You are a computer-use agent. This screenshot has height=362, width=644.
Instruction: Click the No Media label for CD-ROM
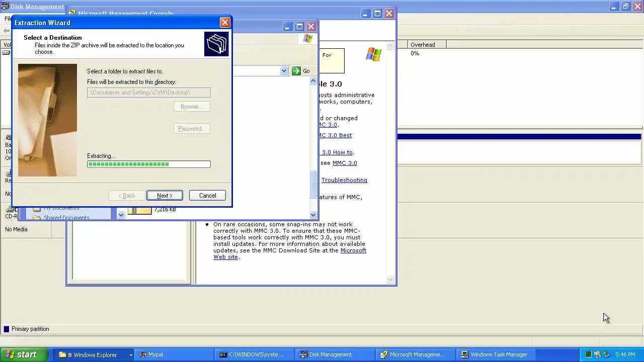click(x=16, y=229)
